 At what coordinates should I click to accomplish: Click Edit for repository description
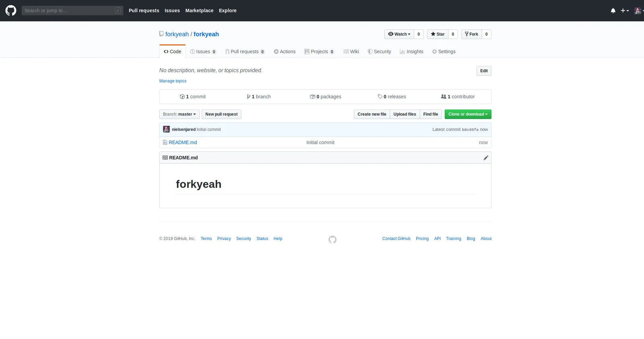484,71
